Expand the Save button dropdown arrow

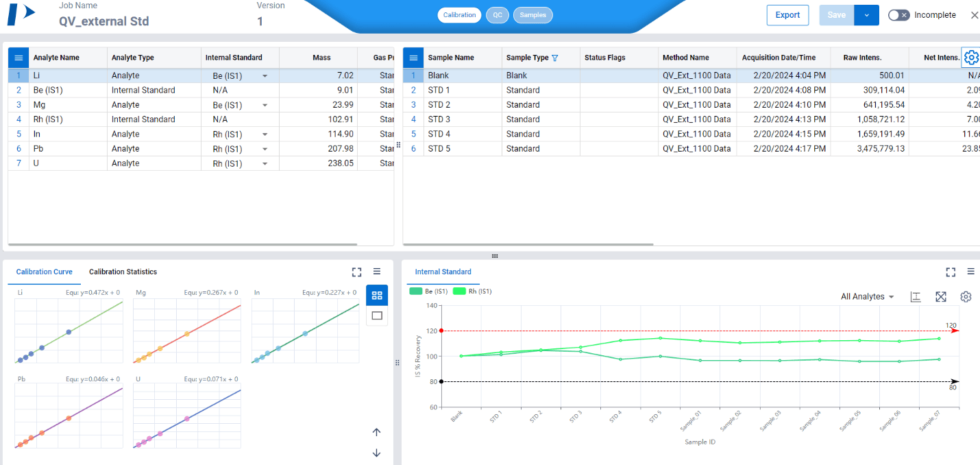[866, 14]
